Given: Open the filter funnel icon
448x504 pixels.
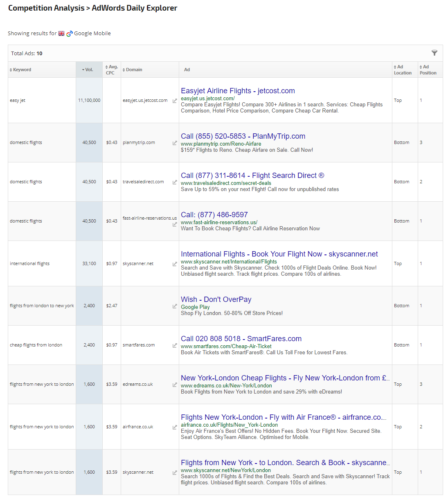Looking at the screenshot, I should [x=434, y=53].
